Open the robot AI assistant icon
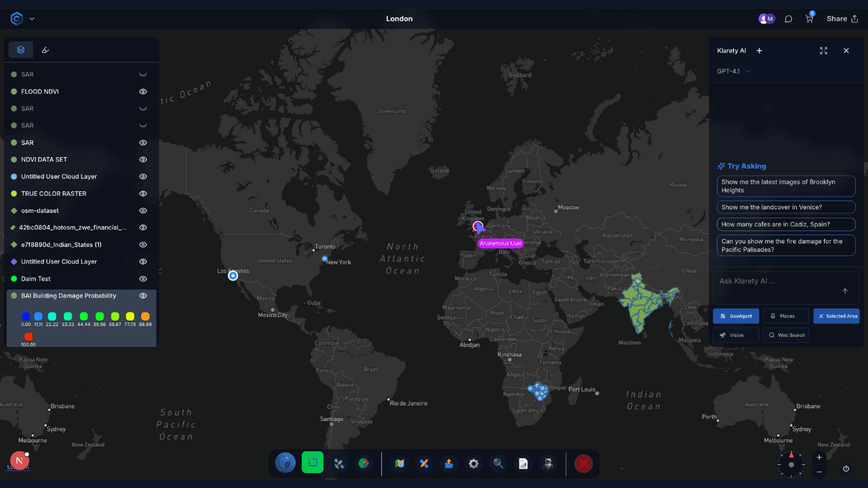 click(x=548, y=464)
